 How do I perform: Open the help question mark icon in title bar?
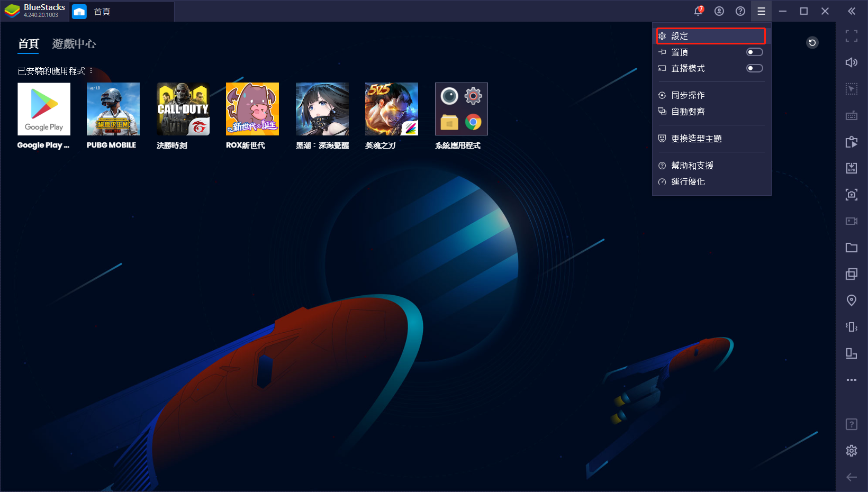pyautogui.click(x=740, y=11)
